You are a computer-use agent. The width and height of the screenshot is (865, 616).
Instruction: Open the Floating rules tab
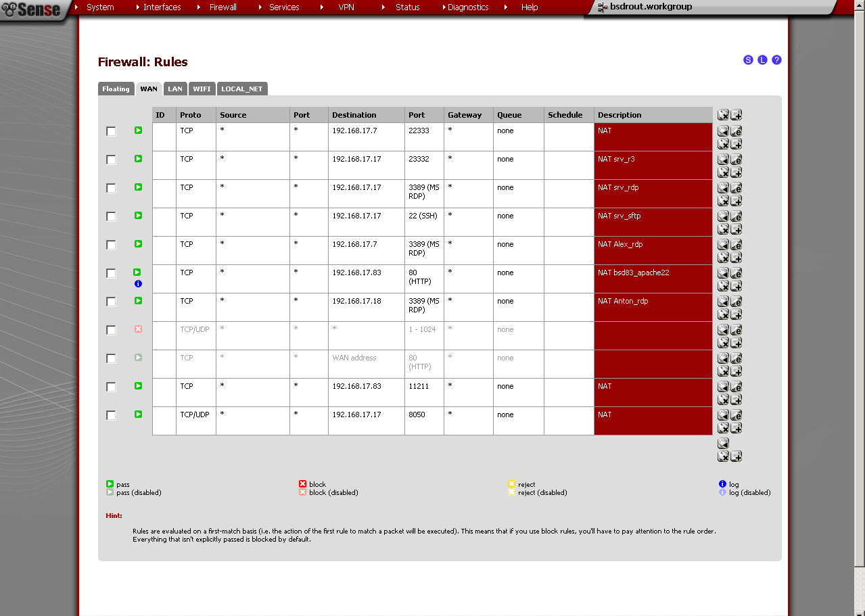click(116, 89)
